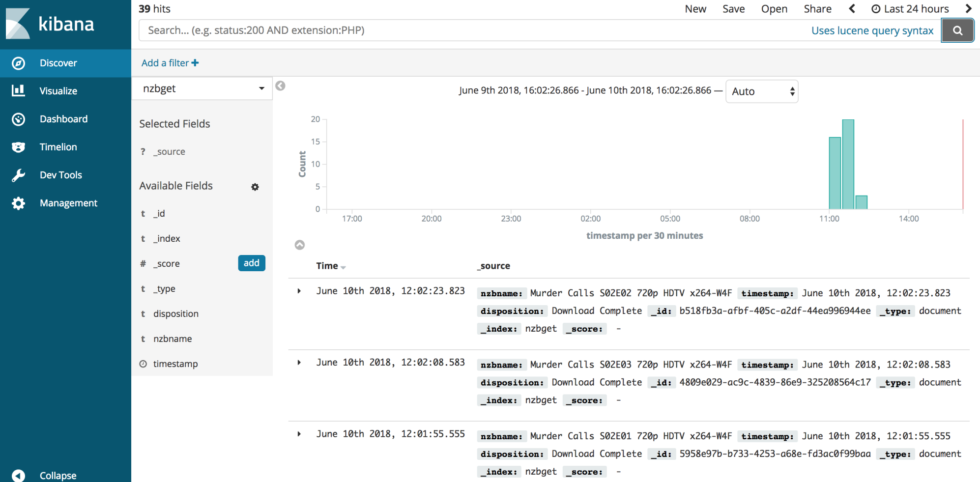Expand the 12:01:55.555 document row
The height and width of the screenshot is (482, 980).
pos(299,434)
